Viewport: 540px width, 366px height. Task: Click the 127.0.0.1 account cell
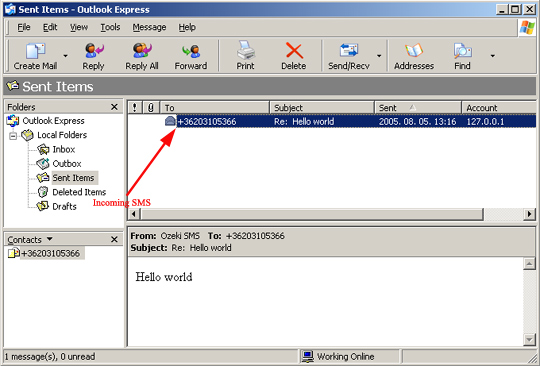click(485, 122)
